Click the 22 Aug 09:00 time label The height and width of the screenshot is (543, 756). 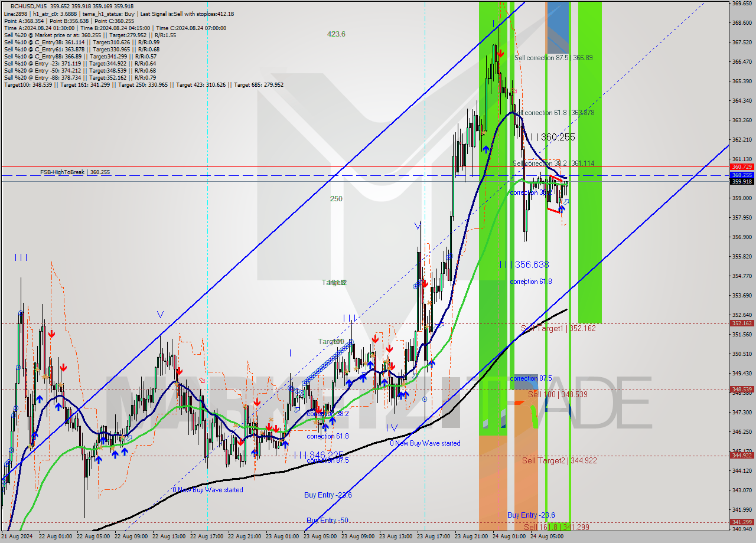point(131,537)
